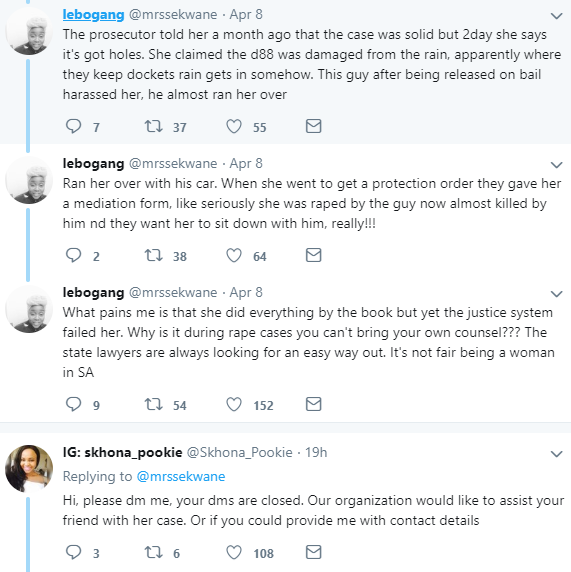Open the highlighted lebogang profile name link

[x=93, y=15]
